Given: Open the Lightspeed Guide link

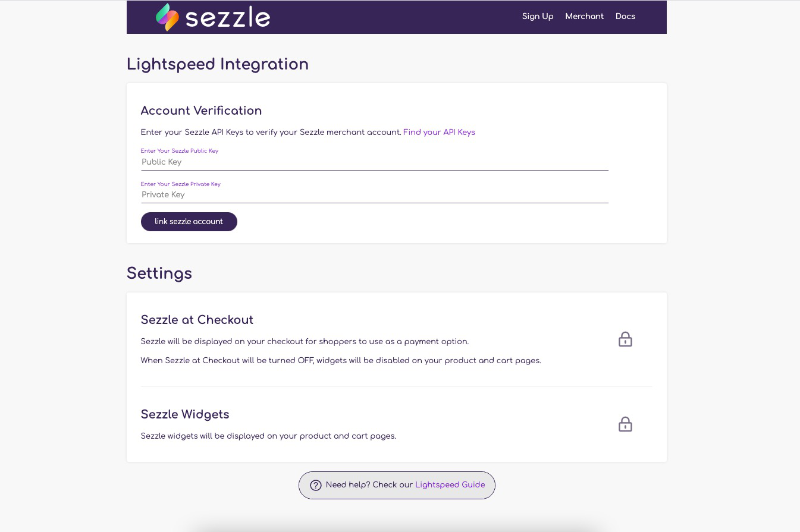Looking at the screenshot, I should 450,485.
